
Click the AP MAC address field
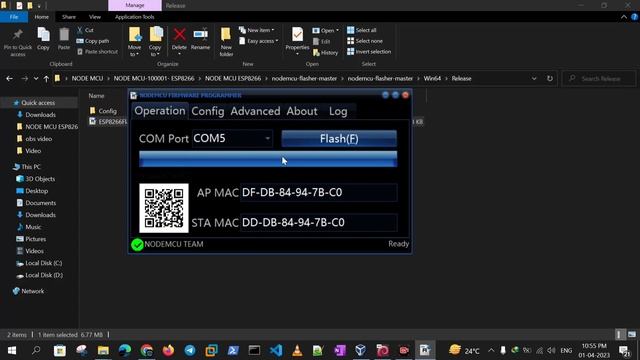coord(318,193)
